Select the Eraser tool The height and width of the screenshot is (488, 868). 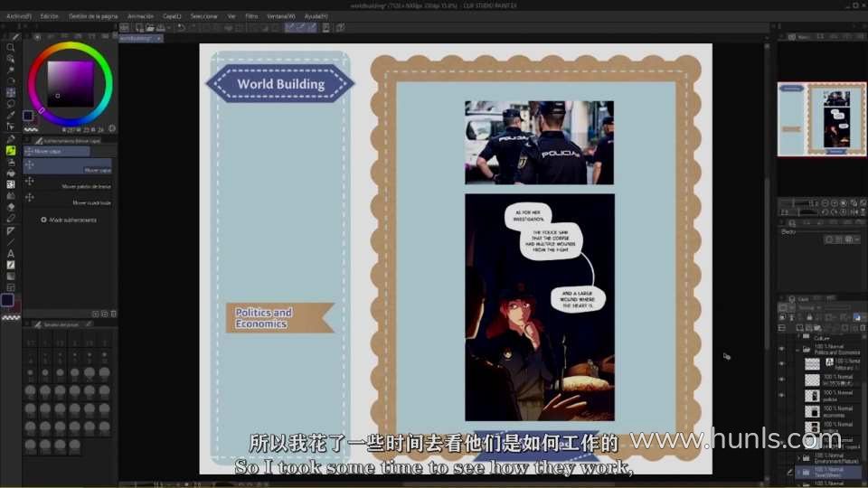pyautogui.click(x=11, y=207)
